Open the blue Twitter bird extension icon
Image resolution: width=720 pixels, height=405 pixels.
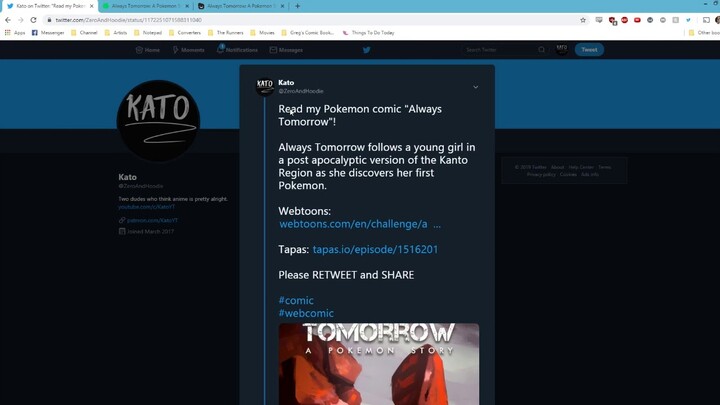click(688, 20)
